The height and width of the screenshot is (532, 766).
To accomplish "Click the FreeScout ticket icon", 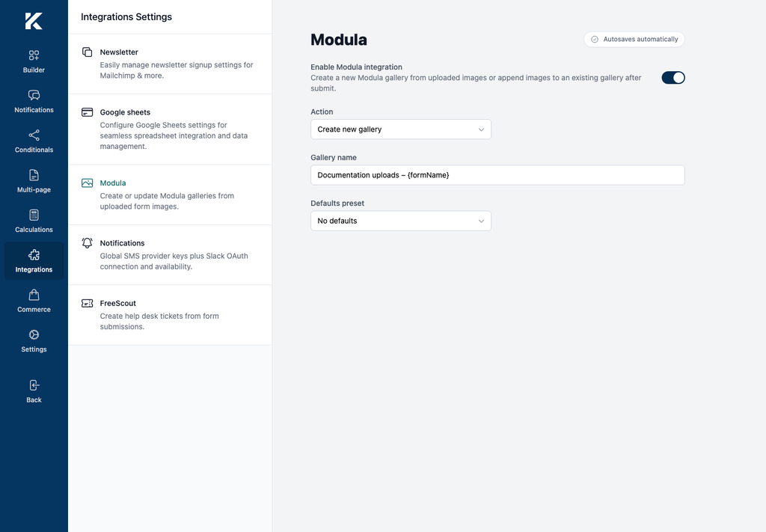I will pyautogui.click(x=87, y=303).
